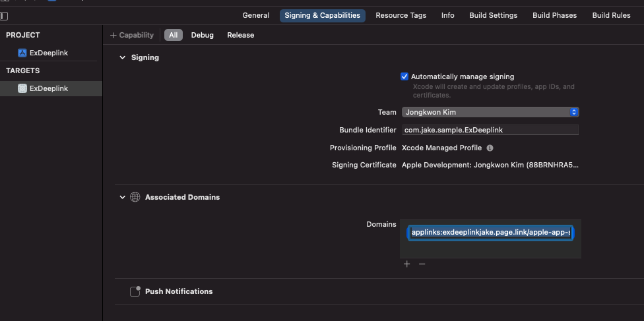Select ExDeeplink under PROJECT

click(x=48, y=53)
